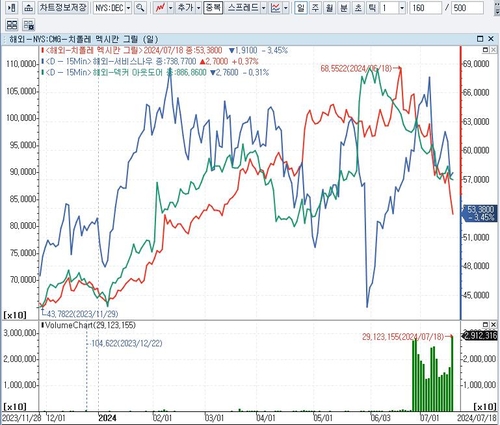Click the 02/01 date axis label
The image size is (500, 425).
coord(162,418)
